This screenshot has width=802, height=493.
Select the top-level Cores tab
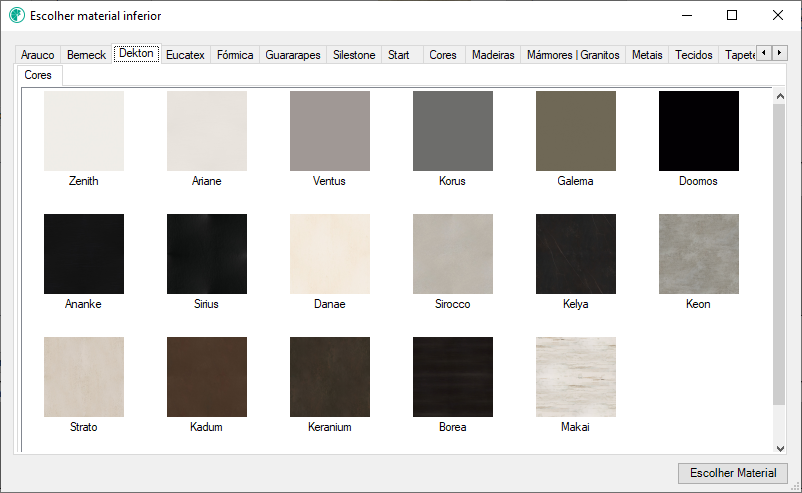[443, 55]
